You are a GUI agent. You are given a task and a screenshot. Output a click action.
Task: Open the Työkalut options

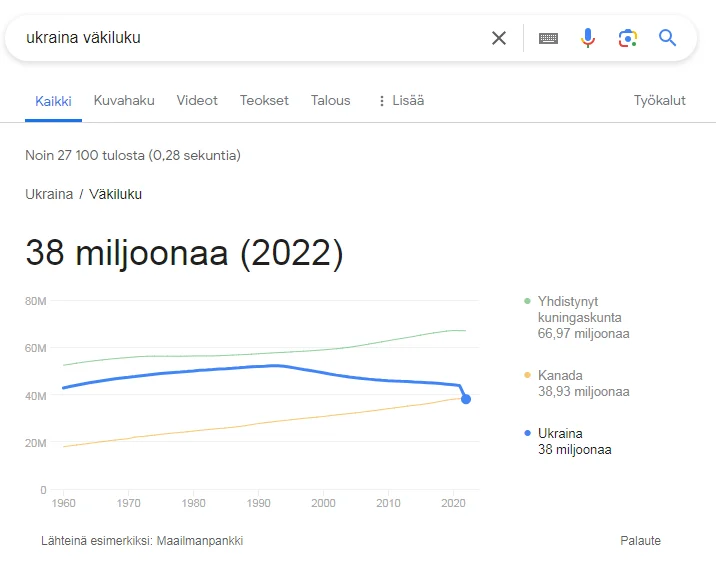(x=659, y=100)
